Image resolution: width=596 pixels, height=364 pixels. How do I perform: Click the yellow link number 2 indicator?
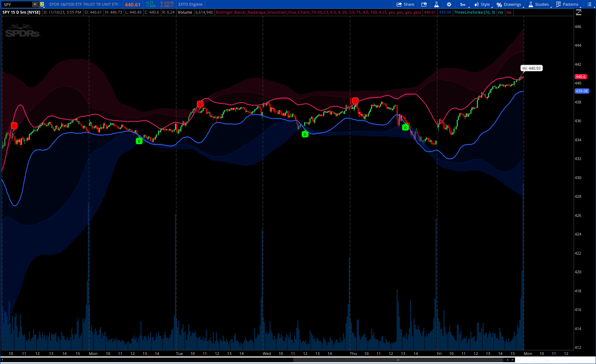(x=42, y=4)
